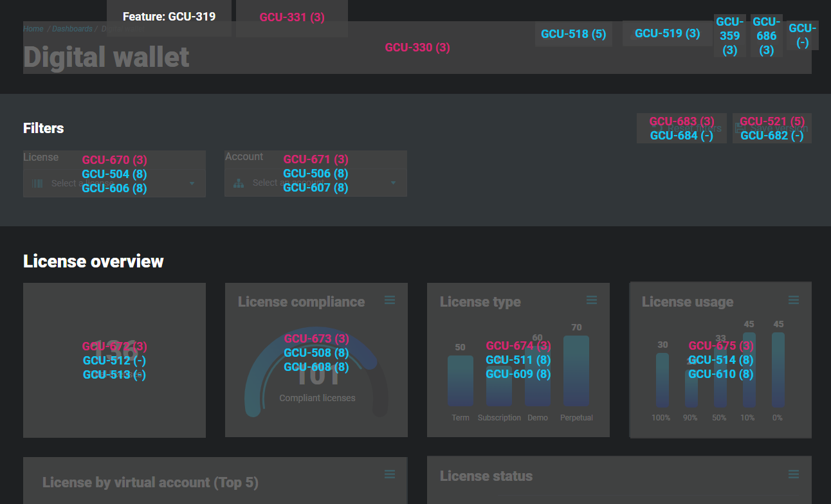Click the floppy disk Save version icon

[740, 128]
